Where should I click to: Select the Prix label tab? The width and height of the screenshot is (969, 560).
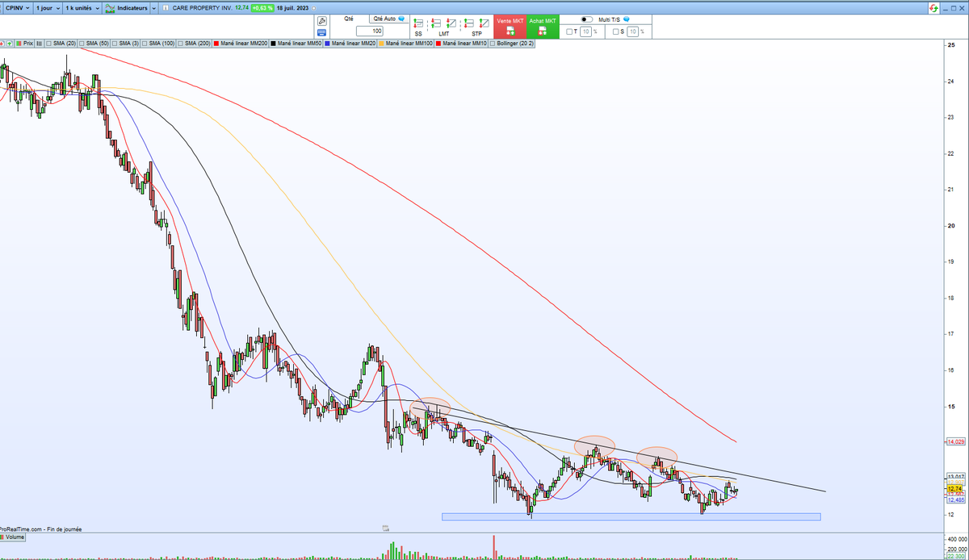[x=25, y=44]
